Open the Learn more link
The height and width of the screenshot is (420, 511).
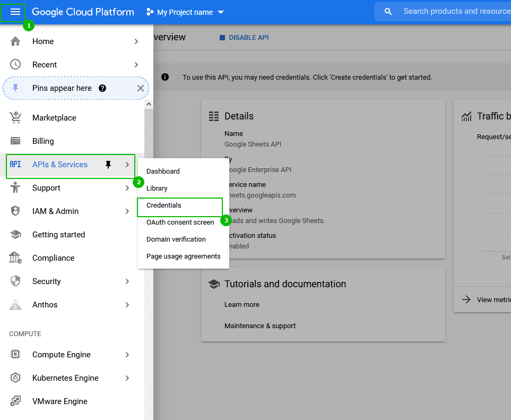pyautogui.click(x=242, y=305)
